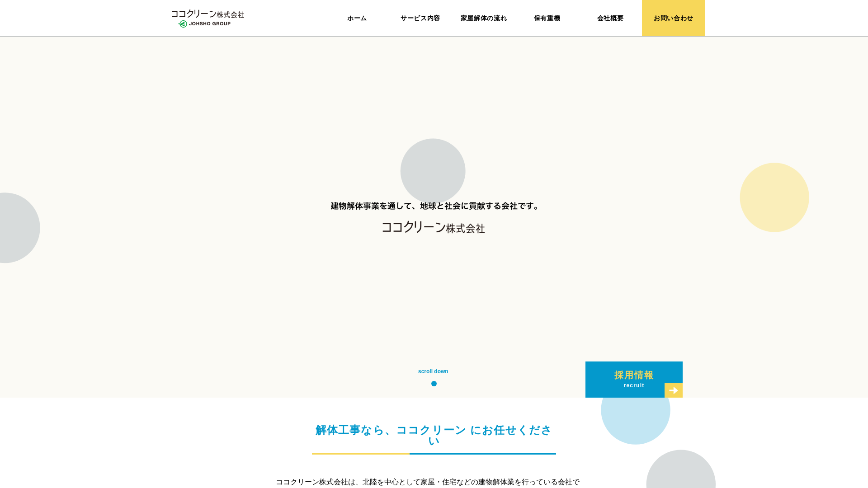
Task: Click the centered ココクリーン株式会社 company title
Action: (x=434, y=229)
